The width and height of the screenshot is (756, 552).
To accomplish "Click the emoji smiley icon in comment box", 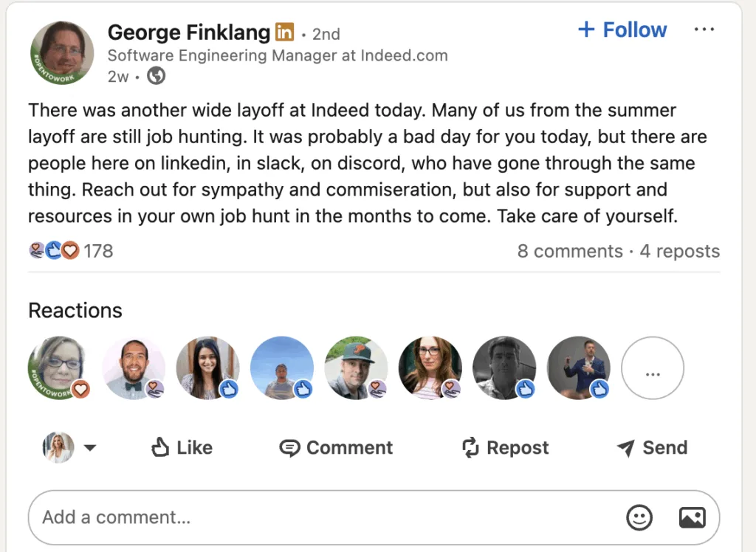I will click(x=639, y=517).
